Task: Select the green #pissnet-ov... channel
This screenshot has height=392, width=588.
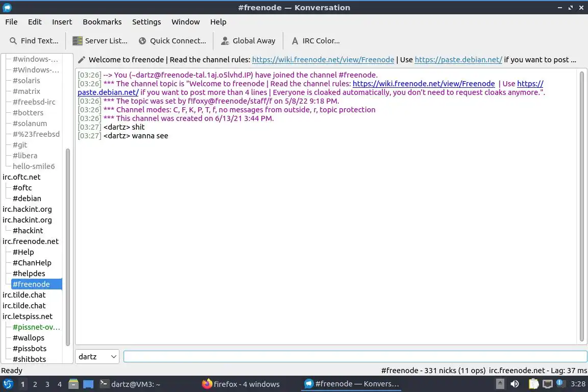Action: click(x=36, y=327)
